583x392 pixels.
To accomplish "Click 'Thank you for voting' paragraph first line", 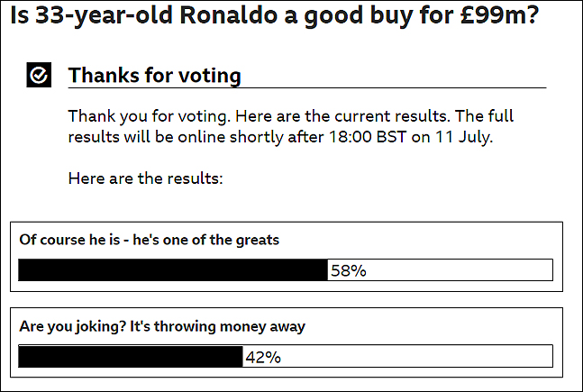I will pos(291,116).
